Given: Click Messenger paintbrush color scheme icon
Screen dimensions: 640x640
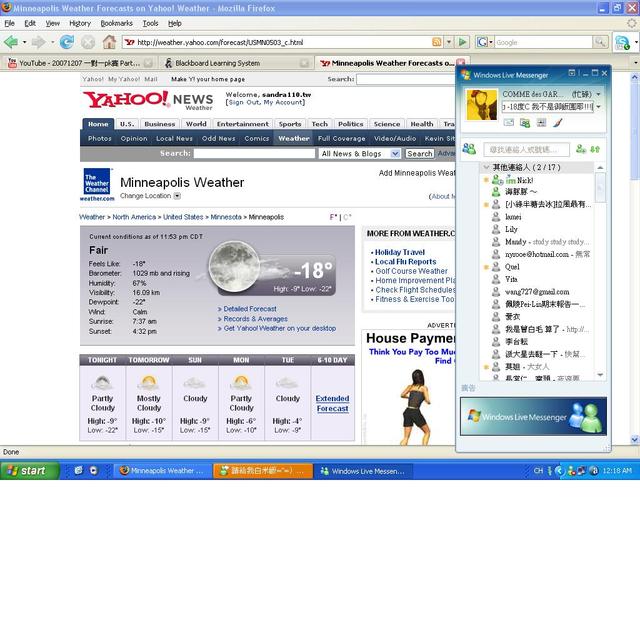Looking at the screenshot, I should click(x=558, y=122).
